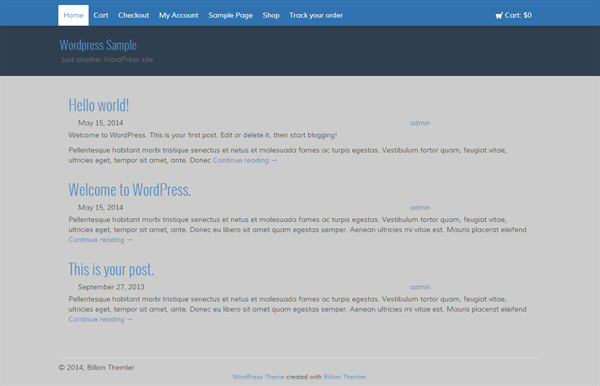
Task: Select Track your order in navigation
Action: point(316,15)
